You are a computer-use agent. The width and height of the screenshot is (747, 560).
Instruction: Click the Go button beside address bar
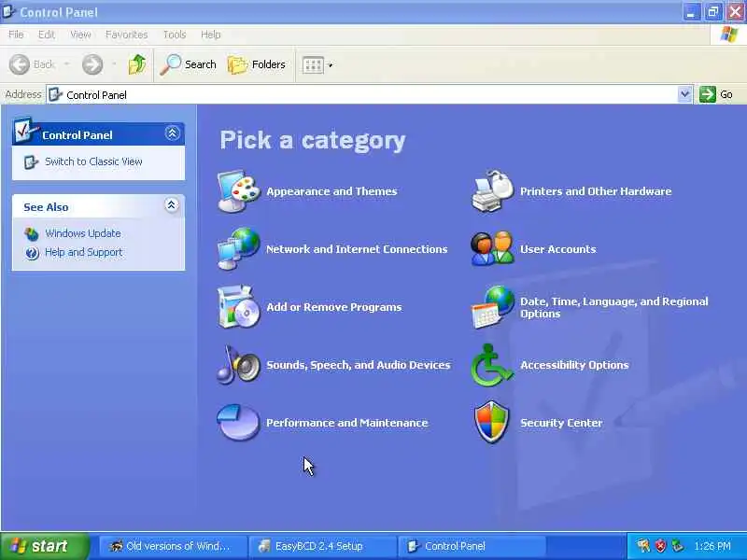(x=716, y=94)
